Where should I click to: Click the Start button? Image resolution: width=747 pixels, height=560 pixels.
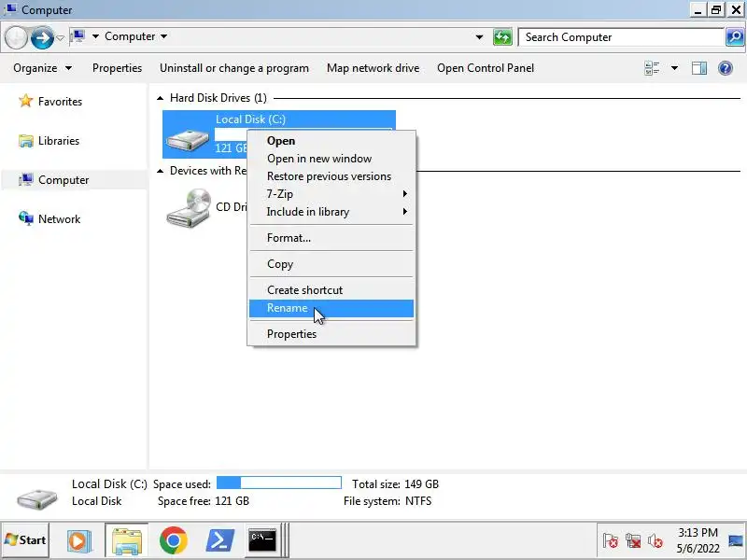click(x=25, y=540)
